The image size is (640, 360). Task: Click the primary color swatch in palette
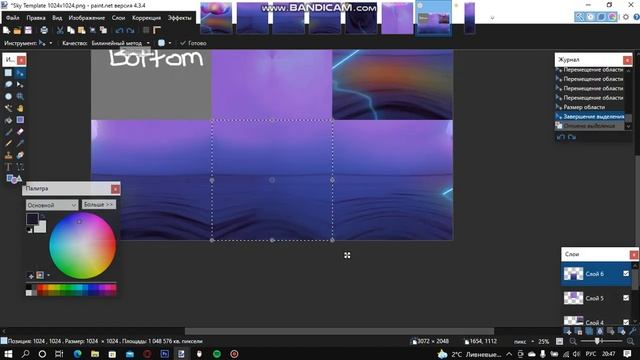point(32,219)
